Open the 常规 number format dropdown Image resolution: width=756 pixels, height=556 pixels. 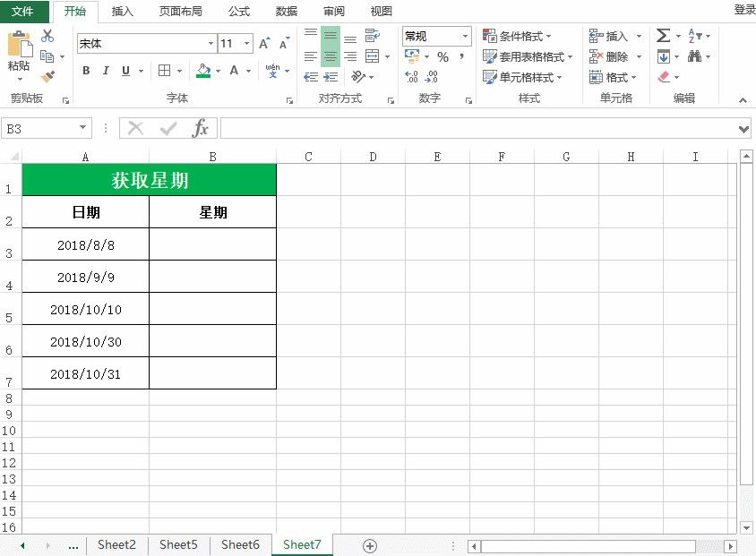(465, 37)
